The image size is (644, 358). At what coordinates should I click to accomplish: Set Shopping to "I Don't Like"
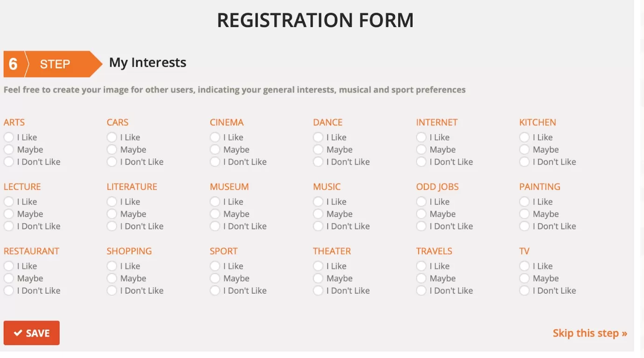click(x=112, y=290)
